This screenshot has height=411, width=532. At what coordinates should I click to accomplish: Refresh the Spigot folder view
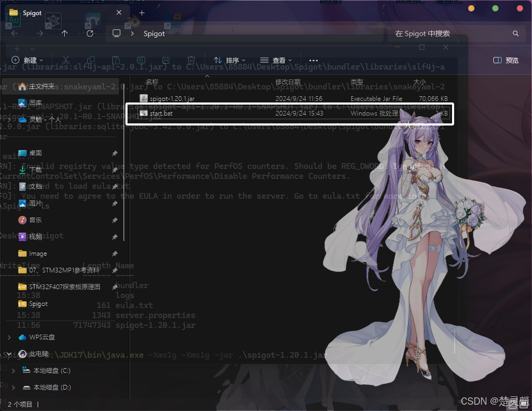point(90,33)
